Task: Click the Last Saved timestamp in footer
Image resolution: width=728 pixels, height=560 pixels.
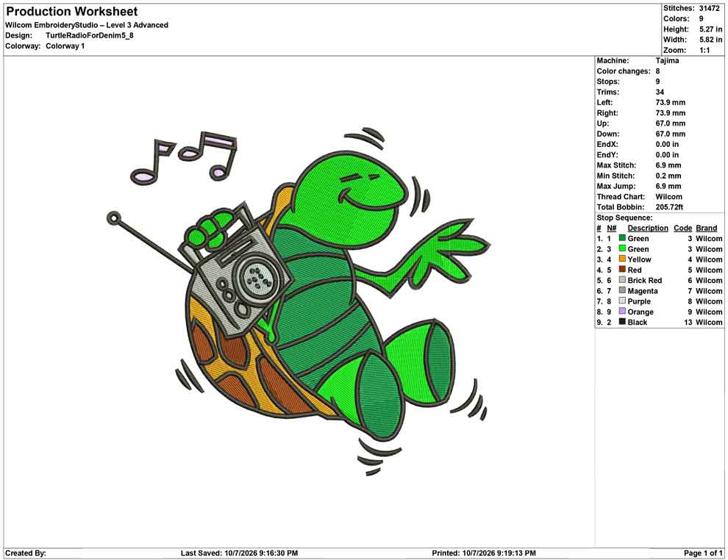Action: point(239,553)
